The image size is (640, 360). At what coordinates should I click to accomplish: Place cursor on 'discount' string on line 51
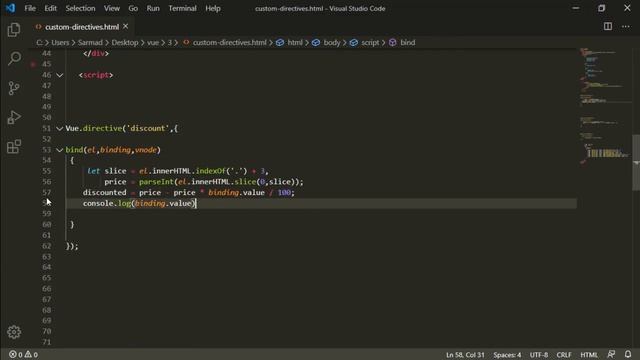(x=147, y=129)
